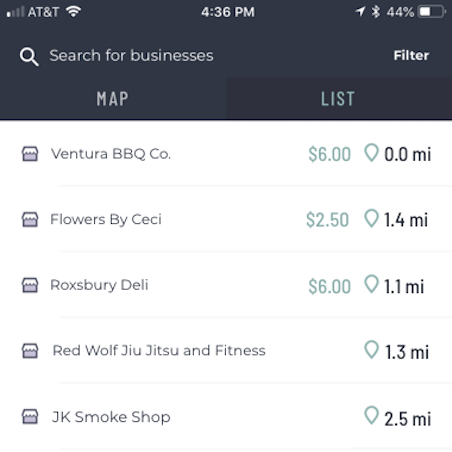Select the LIST tab
Screen dimensions: 452x452
point(339,99)
